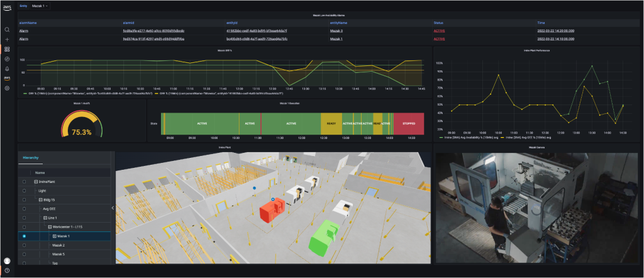Select Mazak 2 in the hierarchy tree
The height and width of the screenshot is (278, 644).
[x=58, y=245]
